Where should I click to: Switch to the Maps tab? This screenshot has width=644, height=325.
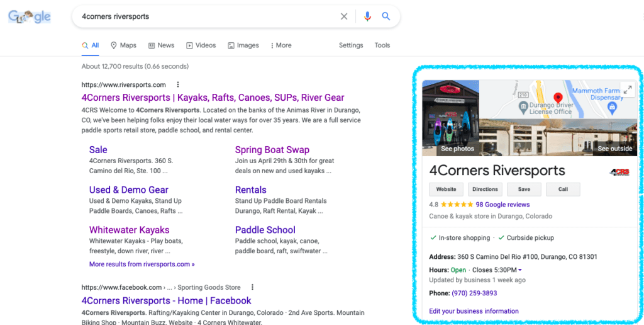pyautogui.click(x=123, y=45)
